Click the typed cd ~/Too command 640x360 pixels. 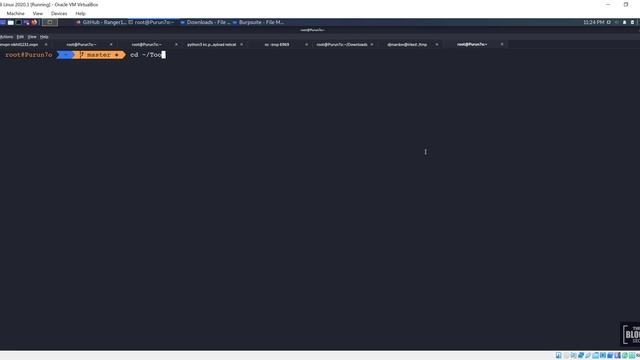146,55
